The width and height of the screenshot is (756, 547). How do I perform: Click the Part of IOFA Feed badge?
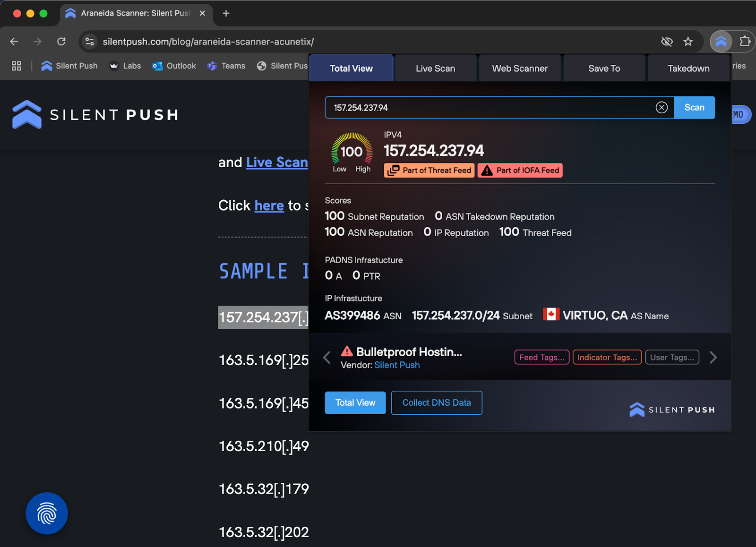(x=520, y=171)
